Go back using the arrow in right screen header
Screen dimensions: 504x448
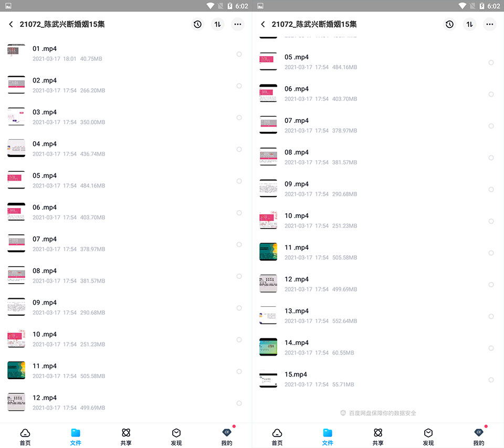[x=263, y=24]
